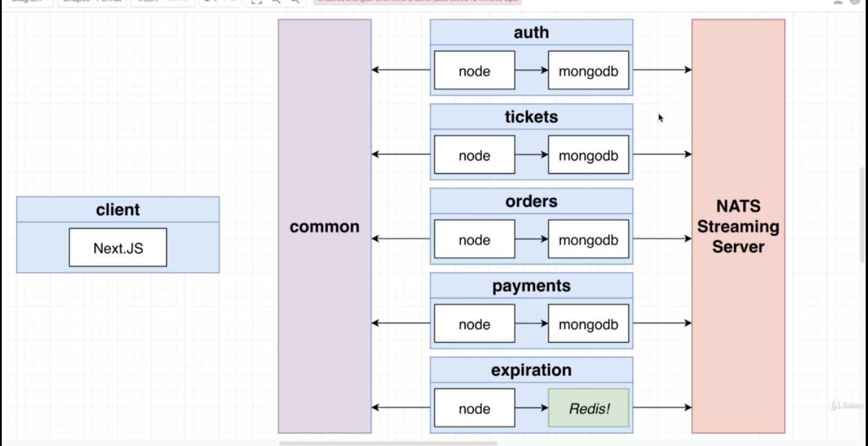The image size is (868, 446).
Task: Select the NATS Streaming Server container
Action: pos(739,227)
